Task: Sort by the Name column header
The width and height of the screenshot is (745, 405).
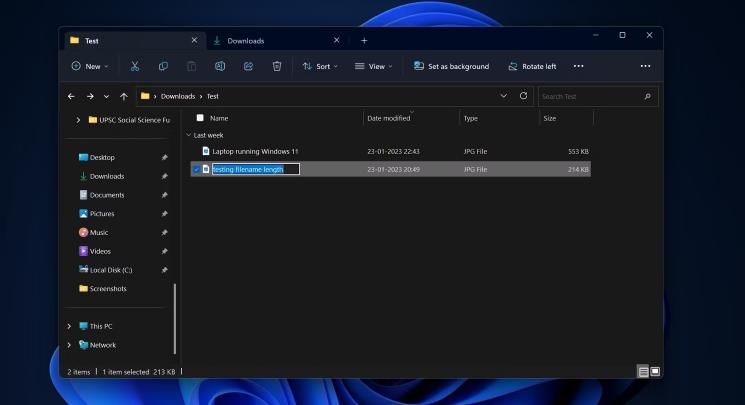Action: (x=219, y=118)
